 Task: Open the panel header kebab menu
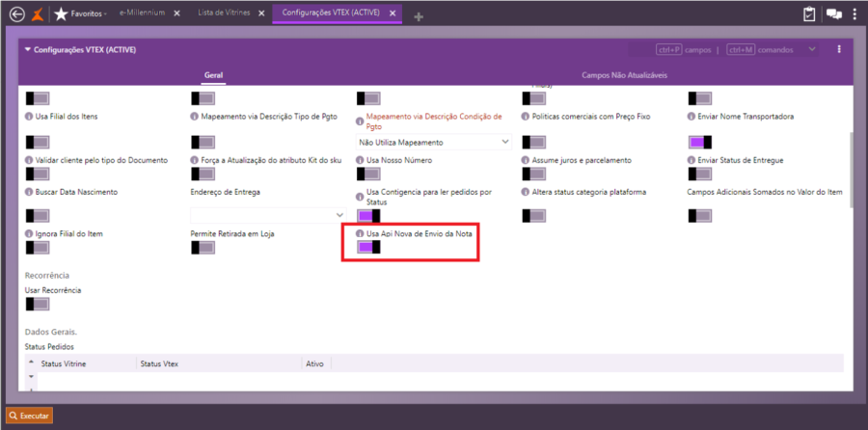coord(839,49)
